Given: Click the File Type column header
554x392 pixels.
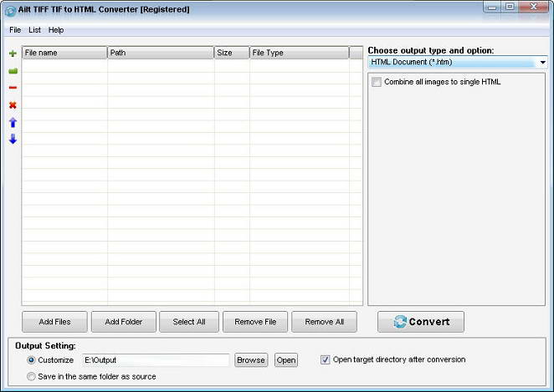Looking at the screenshot, I should tap(300, 53).
